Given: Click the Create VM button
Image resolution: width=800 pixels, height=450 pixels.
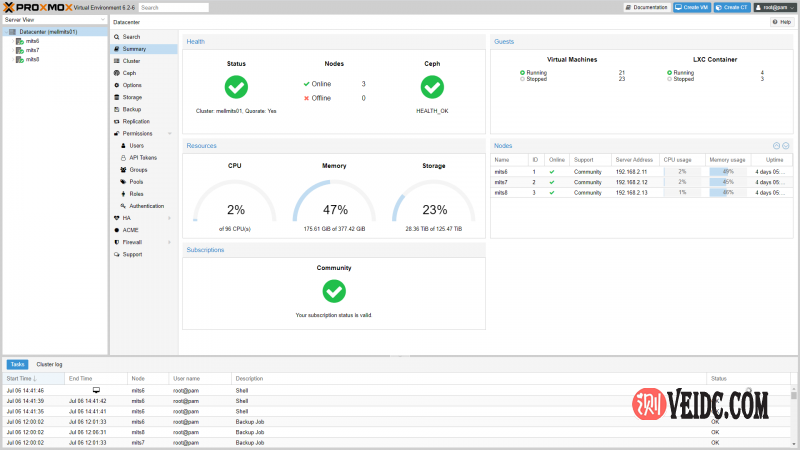Looking at the screenshot, I should (692, 7).
